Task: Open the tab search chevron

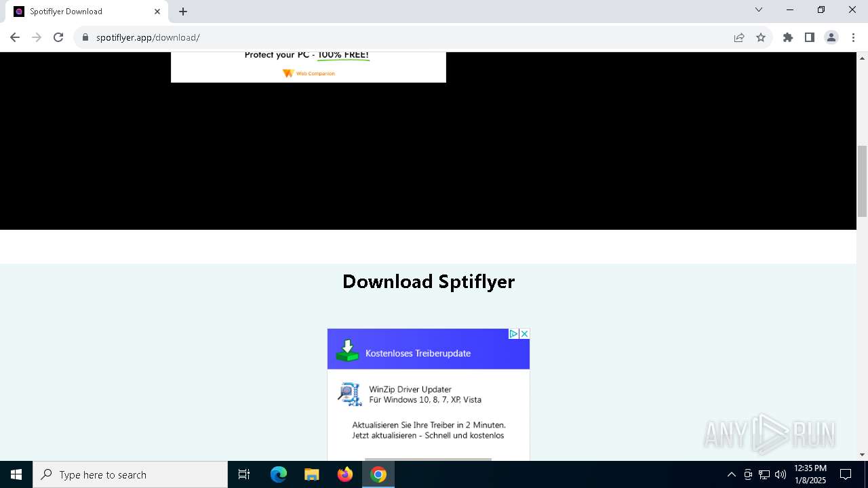Action: [x=759, y=10]
